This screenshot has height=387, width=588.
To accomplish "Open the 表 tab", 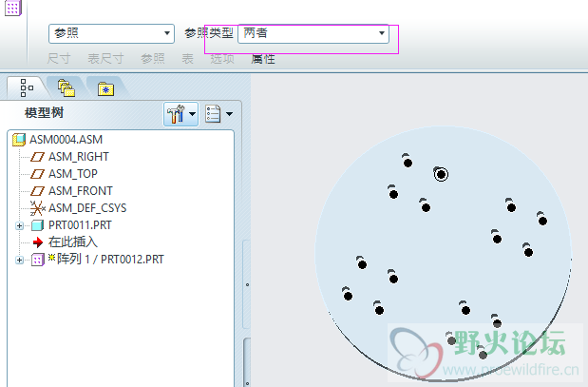I will pos(187,59).
